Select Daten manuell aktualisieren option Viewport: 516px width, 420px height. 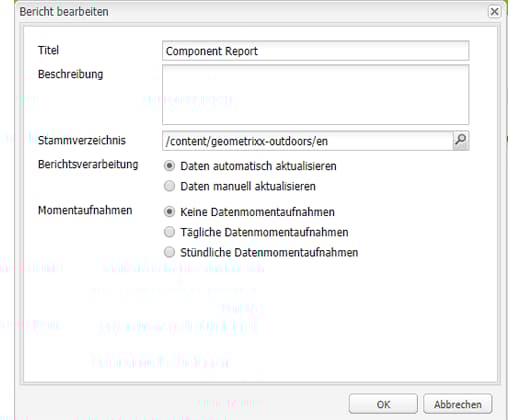(169, 186)
